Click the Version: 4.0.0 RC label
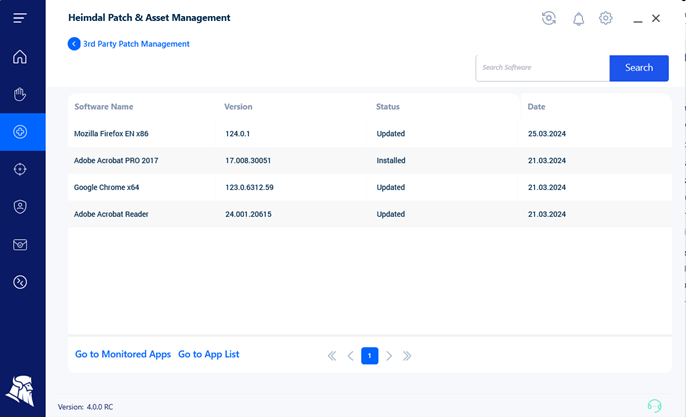Image resolution: width=686 pixels, height=417 pixels. pos(85,407)
